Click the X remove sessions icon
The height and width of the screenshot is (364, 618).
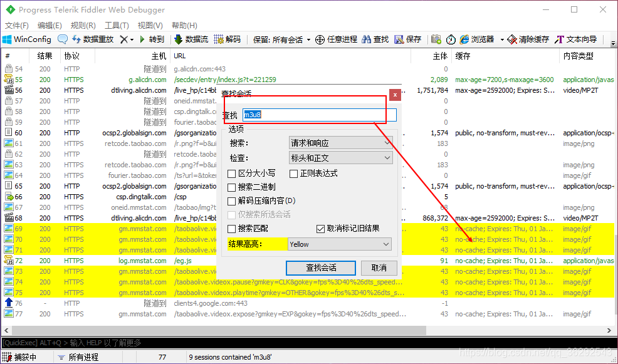(x=123, y=39)
